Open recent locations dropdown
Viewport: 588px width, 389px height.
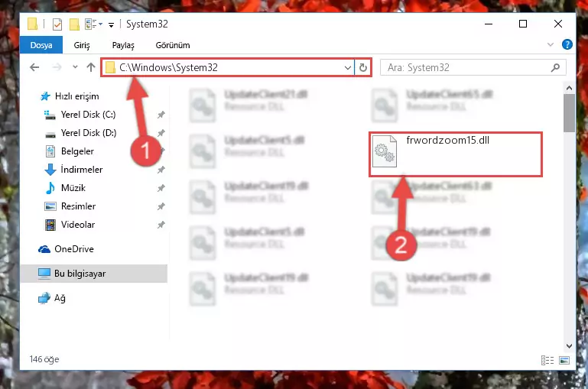click(75, 67)
